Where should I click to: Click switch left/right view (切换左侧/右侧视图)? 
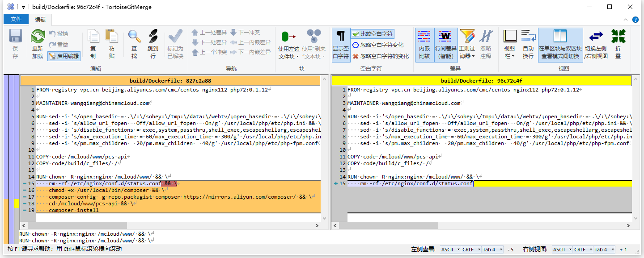(596, 44)
